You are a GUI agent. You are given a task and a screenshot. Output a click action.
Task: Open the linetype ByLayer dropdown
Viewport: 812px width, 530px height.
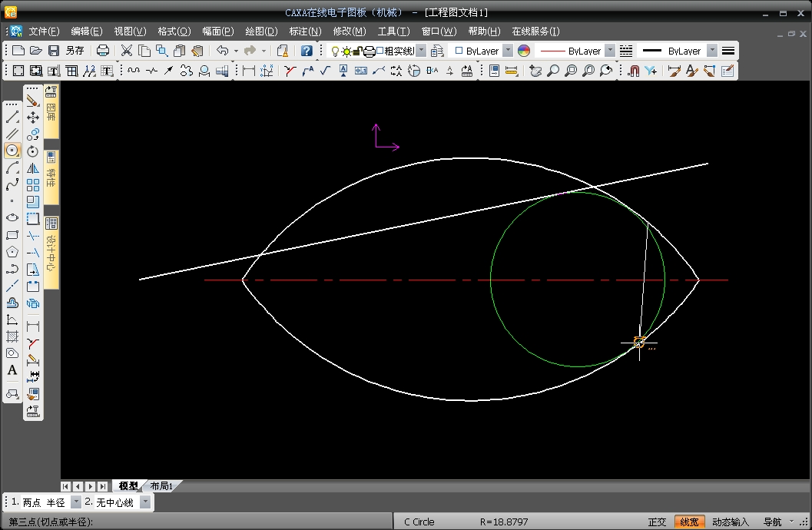click(x=610, y=51)
